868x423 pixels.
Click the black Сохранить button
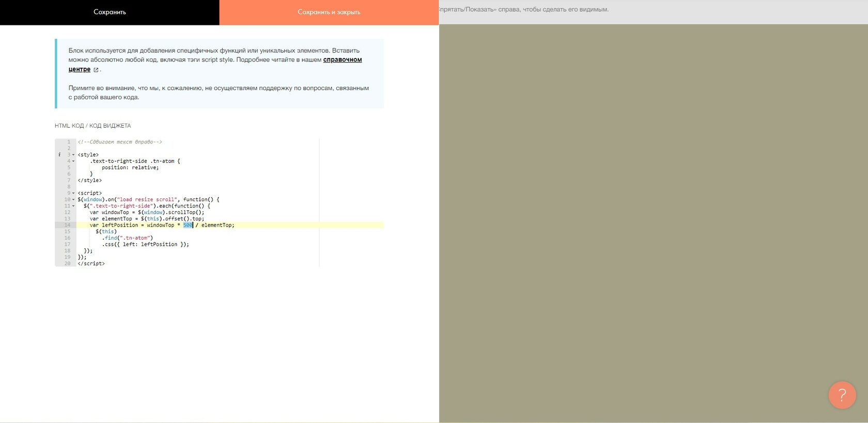[x=110, y=12]
